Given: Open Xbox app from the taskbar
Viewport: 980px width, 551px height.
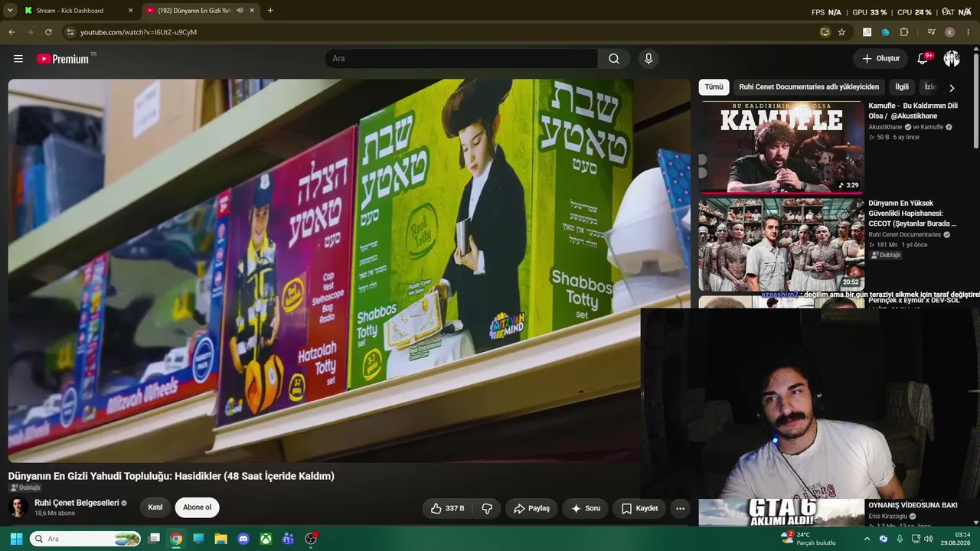Looking at the screenshot, I should point(266,539).
